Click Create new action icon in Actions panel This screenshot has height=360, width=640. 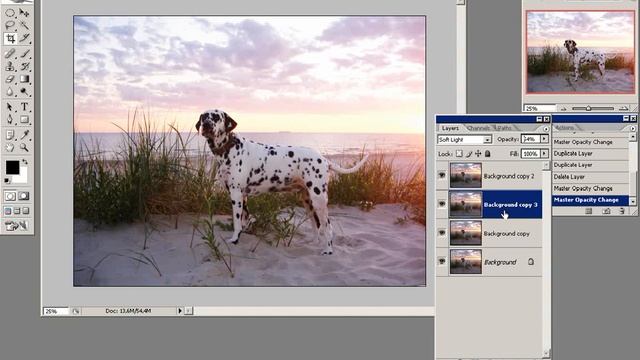(x=607, y=211)
